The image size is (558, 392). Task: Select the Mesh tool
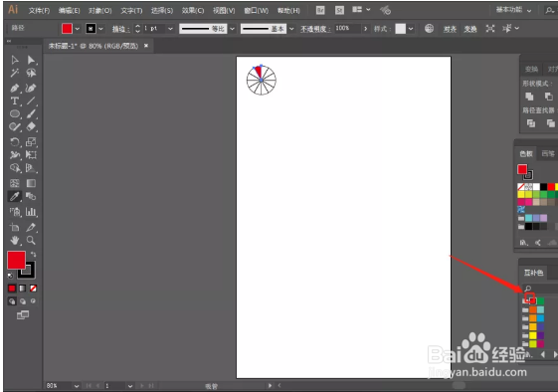point(15,183)
